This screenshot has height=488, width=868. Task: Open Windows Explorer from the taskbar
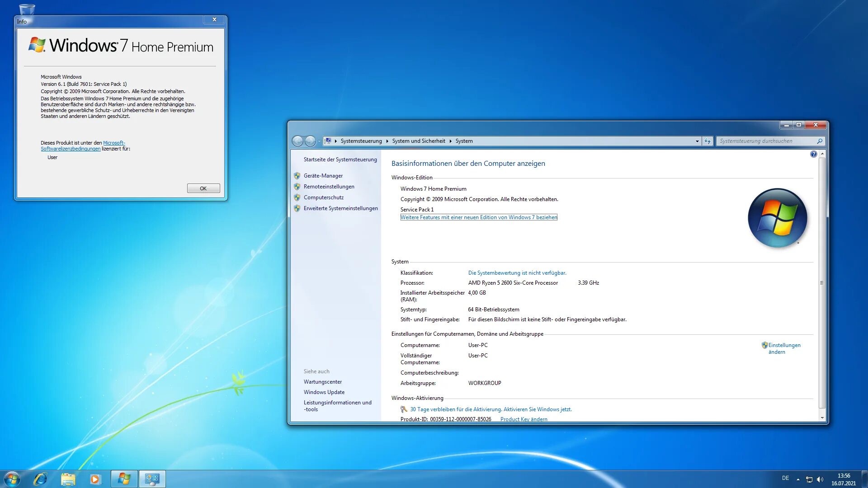point(68,479)
